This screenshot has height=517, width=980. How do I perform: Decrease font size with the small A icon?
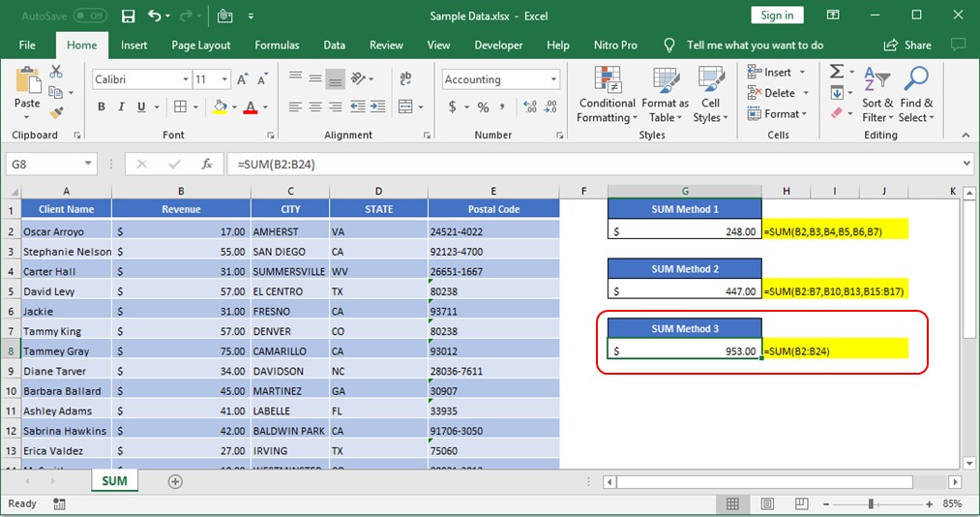(x=262, y=79)
